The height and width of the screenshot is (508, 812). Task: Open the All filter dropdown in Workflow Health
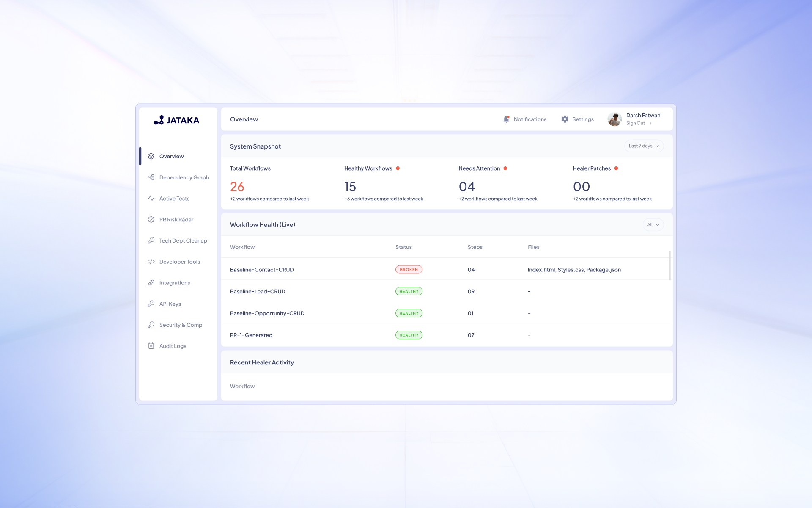point(653,225)
